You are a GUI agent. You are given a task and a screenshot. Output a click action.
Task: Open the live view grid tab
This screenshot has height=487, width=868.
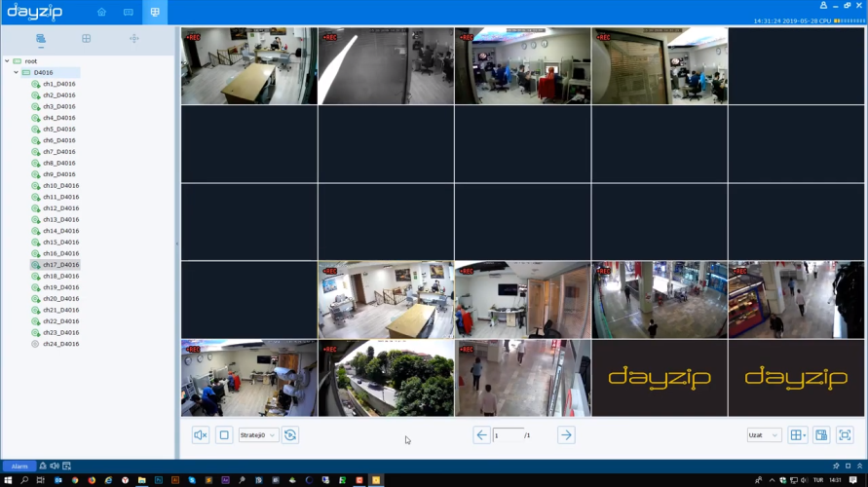point(155,13)
